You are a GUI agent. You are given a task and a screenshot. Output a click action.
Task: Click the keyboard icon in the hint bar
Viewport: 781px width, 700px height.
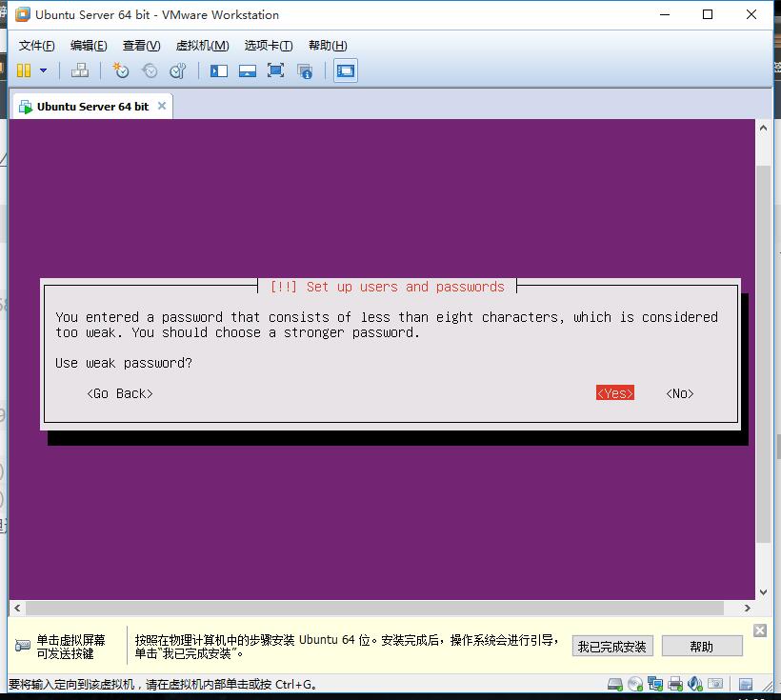coord(23,646)
